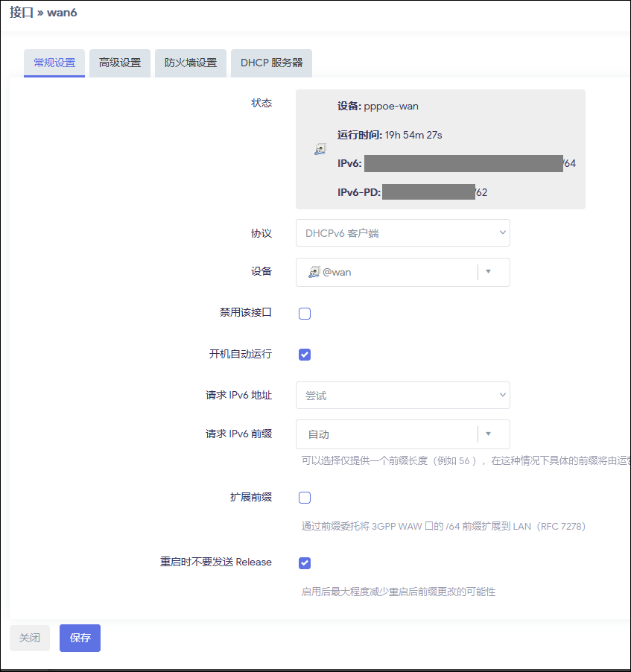Click the 运行时间 uptime text in status
The height and width of the screenshot is (672, 631).
pyautogui.click(x=390, y=135)
